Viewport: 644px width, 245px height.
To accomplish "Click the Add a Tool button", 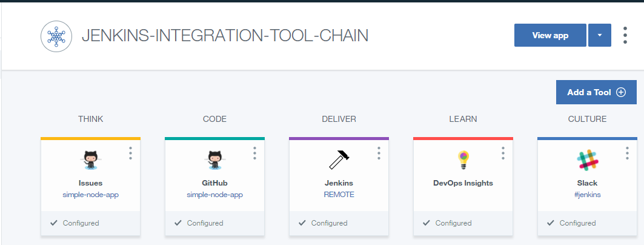I will [596, 92].
